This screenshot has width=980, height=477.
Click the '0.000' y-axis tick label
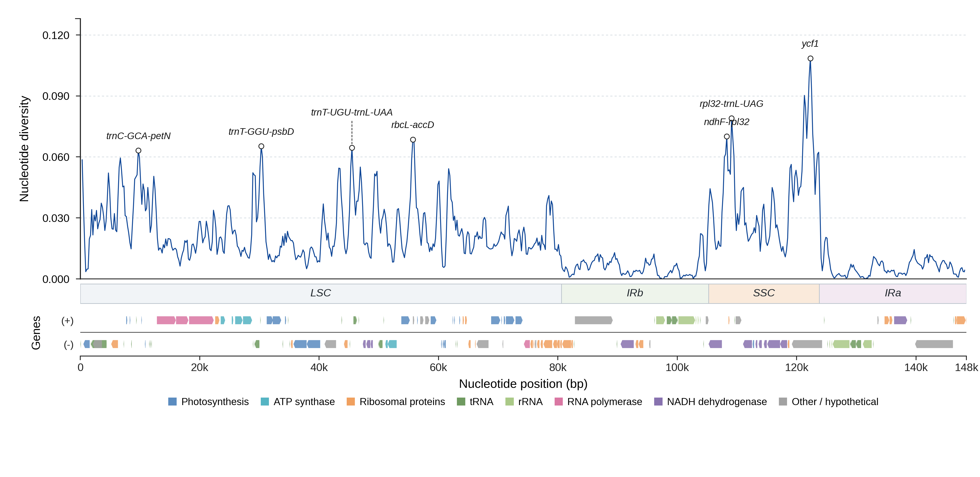click(x=56, y=279)
